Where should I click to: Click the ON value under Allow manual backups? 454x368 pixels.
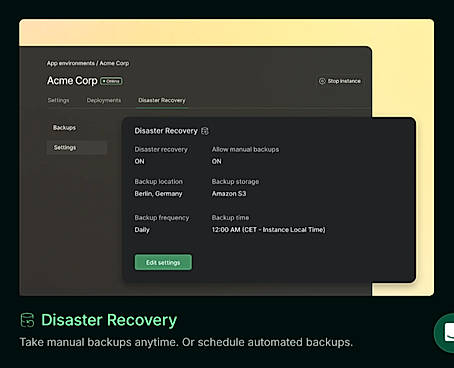217,161
